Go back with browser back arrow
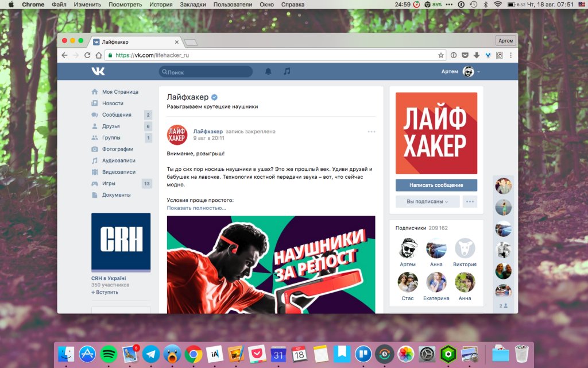 click(64, 55)
